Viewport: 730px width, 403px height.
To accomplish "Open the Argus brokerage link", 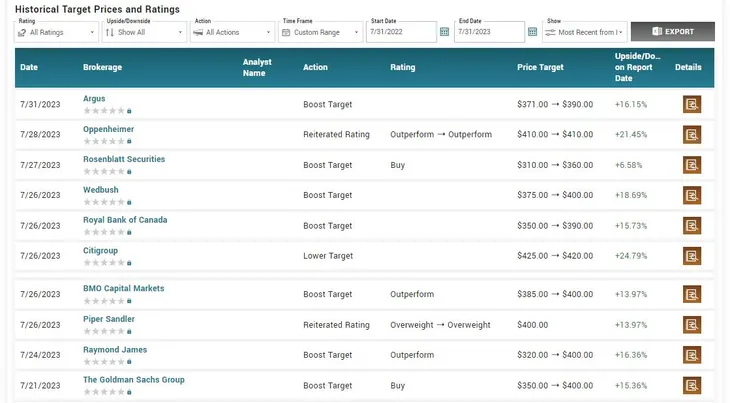I will [94, 99].
